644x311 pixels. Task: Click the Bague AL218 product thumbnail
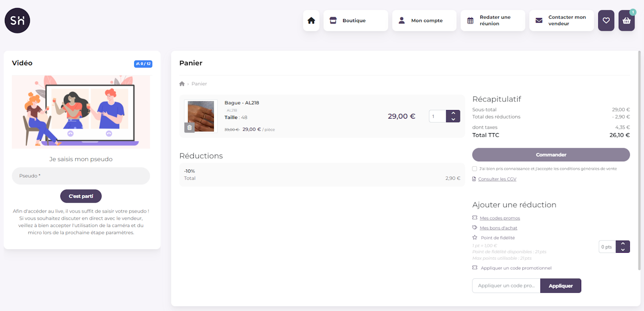pyautogui.click(x=201, y=116)
